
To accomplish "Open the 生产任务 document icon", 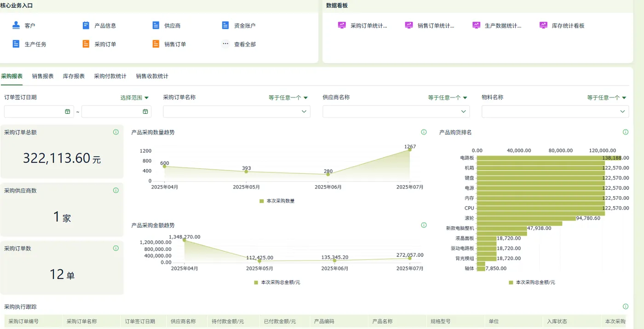I will pos(16,44).
